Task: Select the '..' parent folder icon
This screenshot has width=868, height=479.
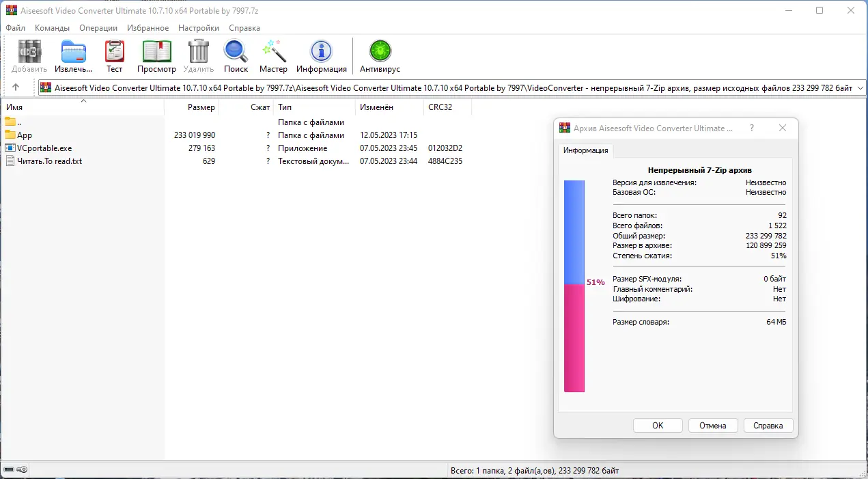Action: 10,122
